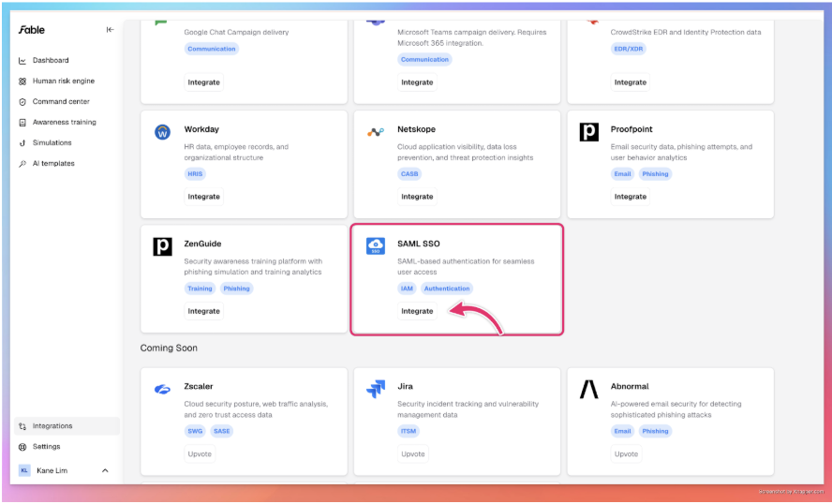Click the AI templates icon
This screenshot has width=832, height=504.
(22, 164)
